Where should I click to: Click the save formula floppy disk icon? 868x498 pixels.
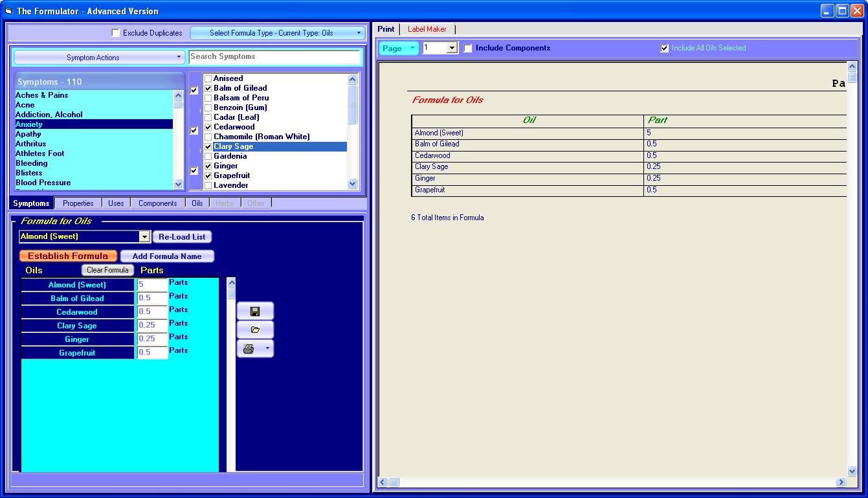(x=255, y=311)
